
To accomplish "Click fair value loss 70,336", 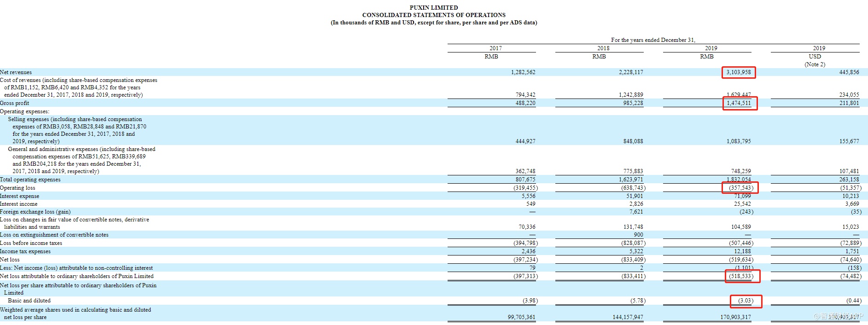I will point(527,227).
